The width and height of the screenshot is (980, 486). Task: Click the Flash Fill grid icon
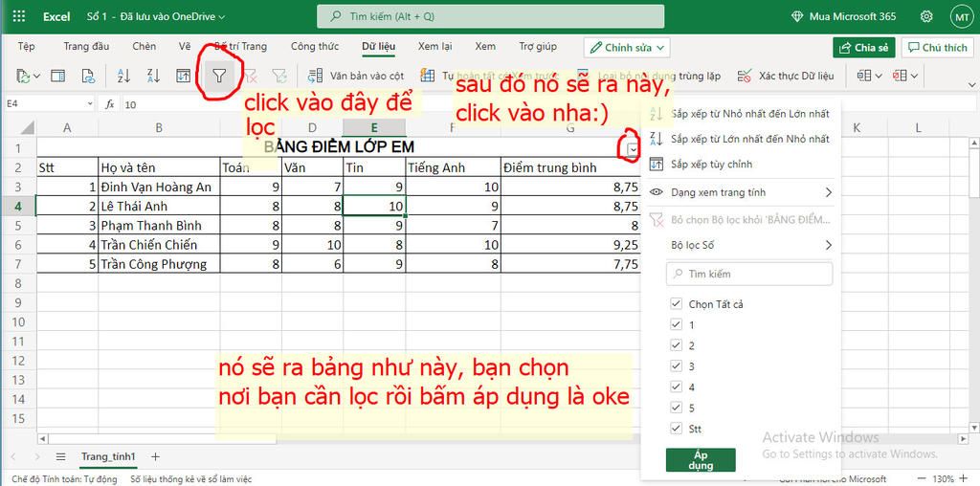pyautogui.click(x=428, y=77)
